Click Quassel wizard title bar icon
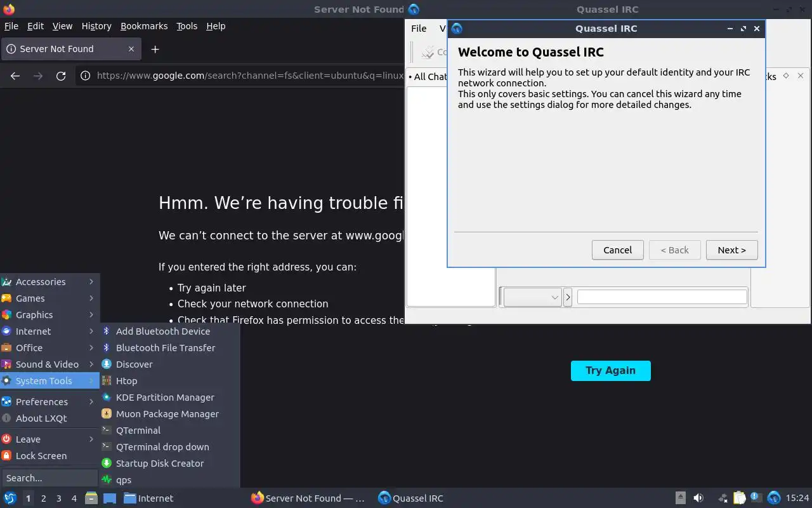This screenshot has height=508, width=812. point(457,29)
